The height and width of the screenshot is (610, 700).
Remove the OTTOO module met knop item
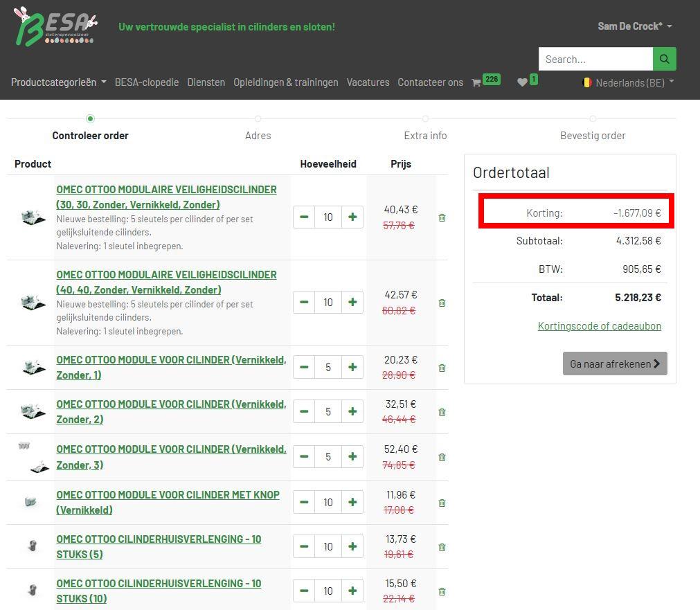[442, 503]
